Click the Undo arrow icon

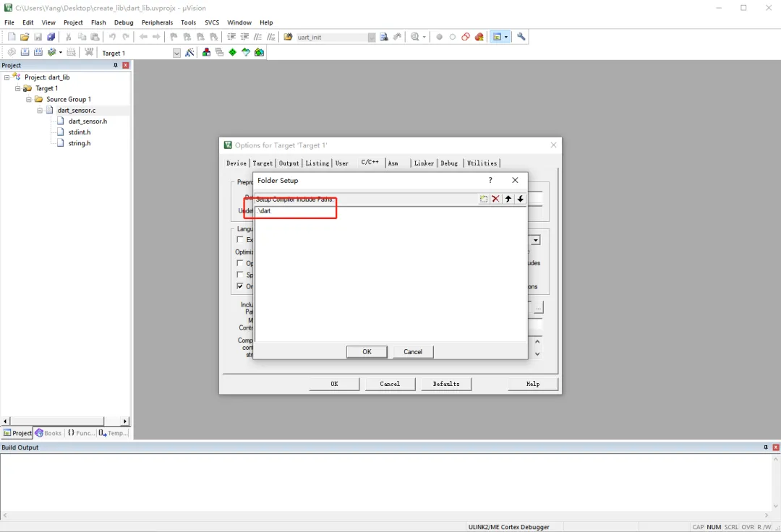pyautogui.click(x=113, y=37)
